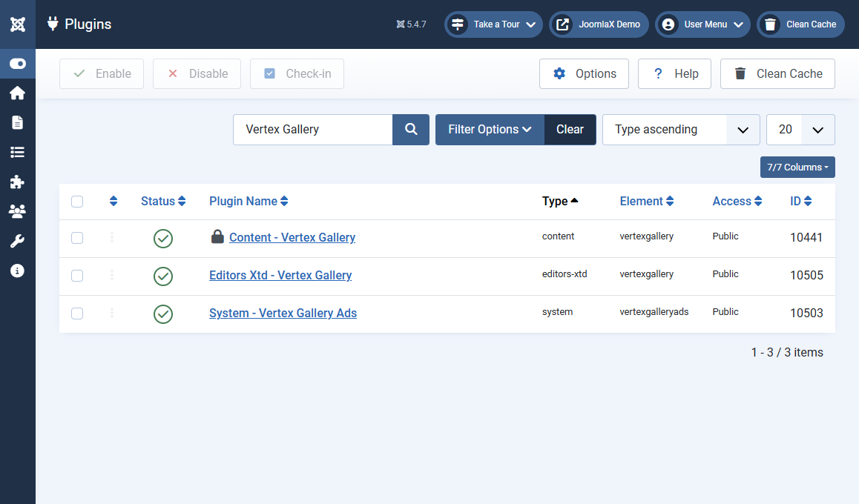Open the Content sidebar icon
Viewport: 859px width, 504px height.
(x=18, y=122)
